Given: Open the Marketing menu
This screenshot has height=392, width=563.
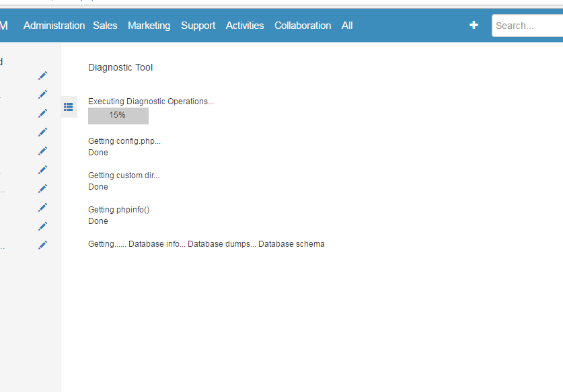Looking at the screenshot, I should point(149,26).
